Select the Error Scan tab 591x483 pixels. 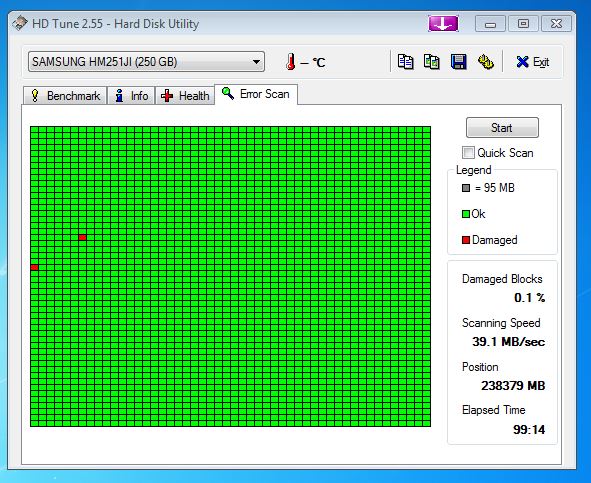(x=256, y=94)
